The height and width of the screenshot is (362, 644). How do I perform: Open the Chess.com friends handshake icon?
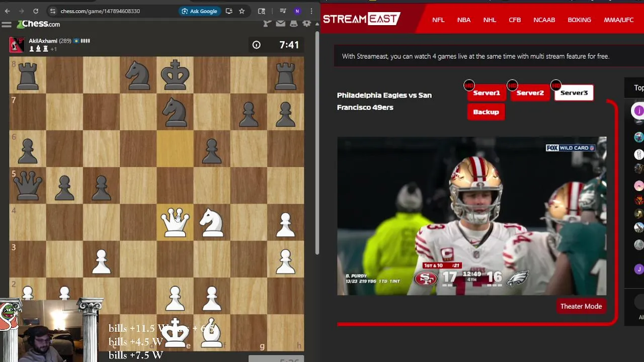(267, 23)
